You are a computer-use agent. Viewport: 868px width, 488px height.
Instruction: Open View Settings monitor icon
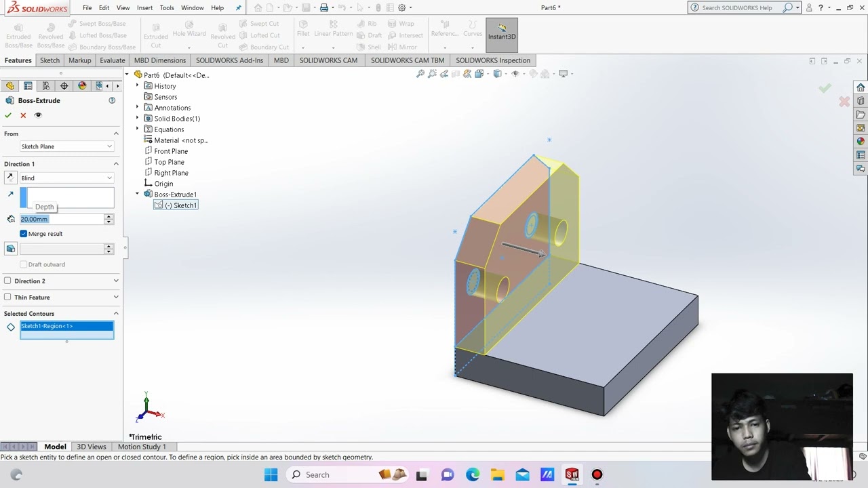563,74
